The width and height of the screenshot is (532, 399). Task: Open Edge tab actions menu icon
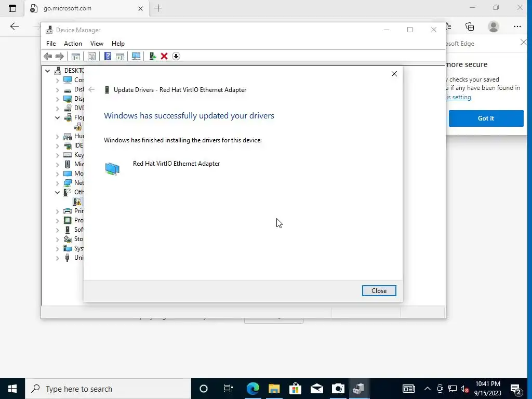click(12, 8)
